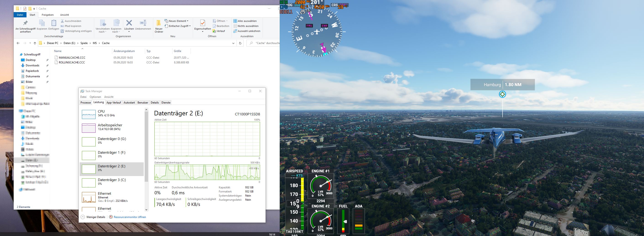Create a Neuer Ordner
The height and width of the screenshot is (236, 644).
pyautogui.click(x=159, y=26)
